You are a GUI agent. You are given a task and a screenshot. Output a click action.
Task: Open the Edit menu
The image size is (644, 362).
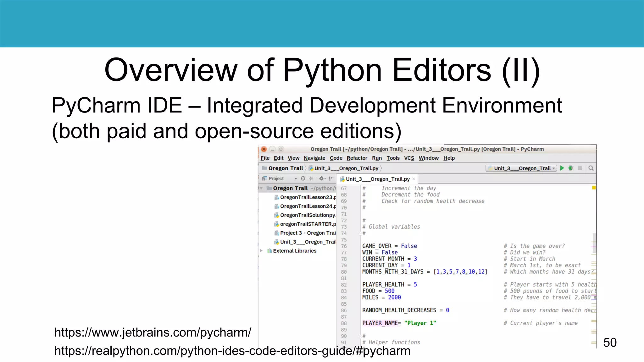pyautogui.click(x=278, y=158)
